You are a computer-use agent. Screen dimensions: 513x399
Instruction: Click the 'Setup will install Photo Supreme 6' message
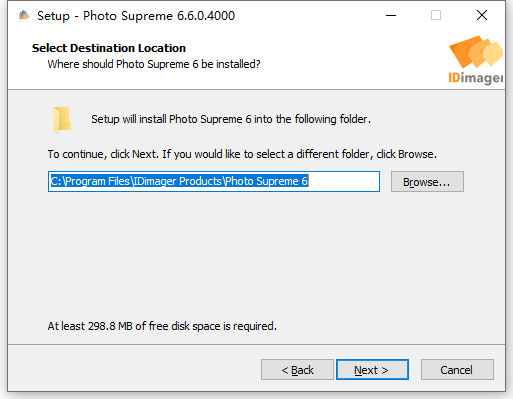tap(231, 119)
